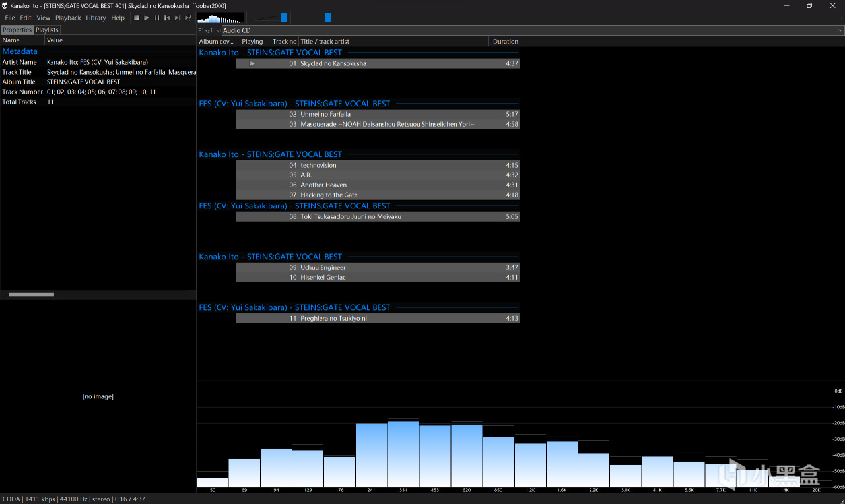Image resolution: width=845 pixels, height=504 pixels.
Task: Skip to the previous track
Action: pyautogui.click(x=167, y=18)
